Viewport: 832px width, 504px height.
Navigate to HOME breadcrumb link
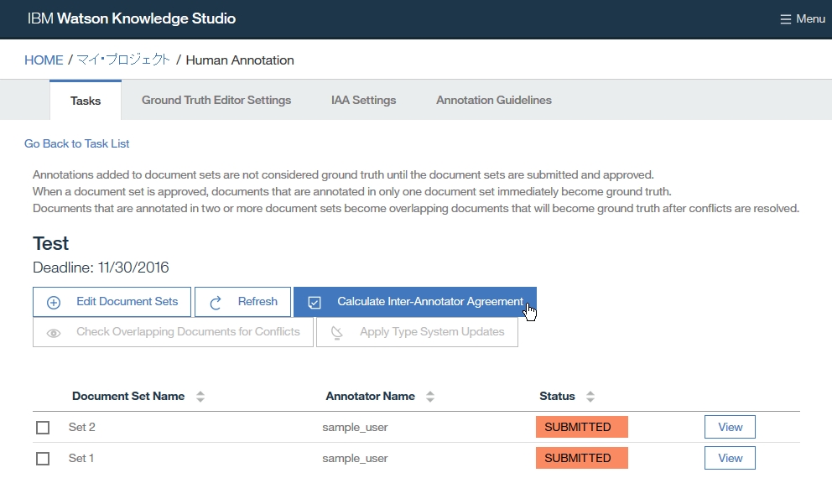coord(44,60)
